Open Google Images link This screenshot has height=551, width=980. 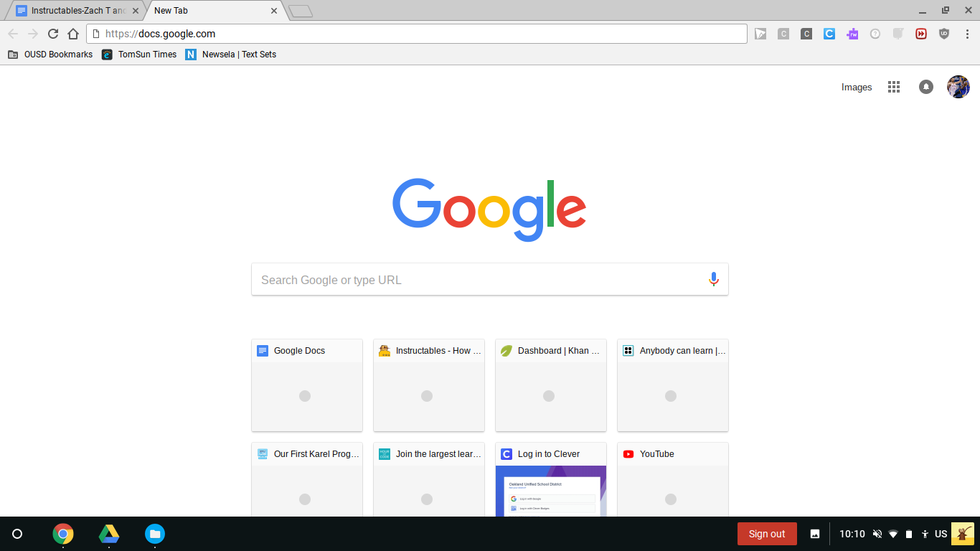click(857, 88)
